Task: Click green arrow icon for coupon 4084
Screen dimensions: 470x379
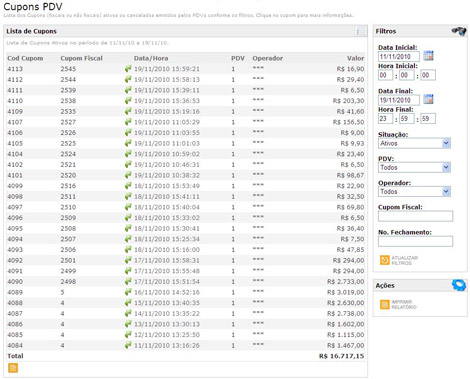Action: 128,345
